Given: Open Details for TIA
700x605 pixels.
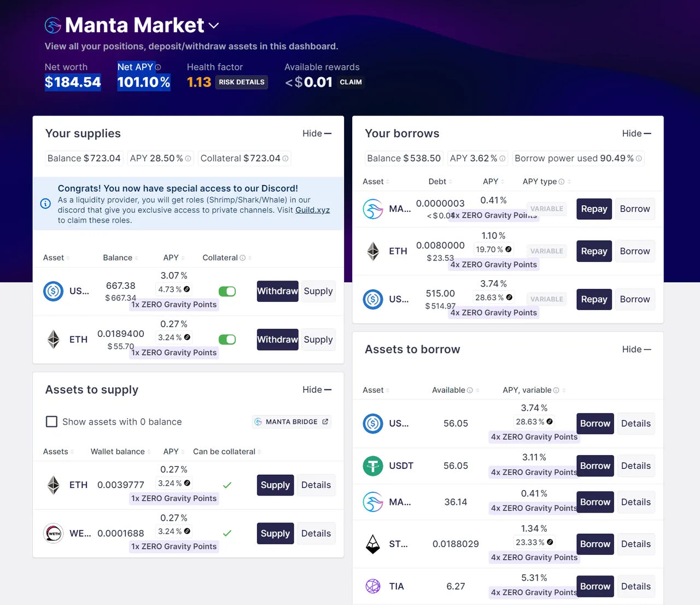Looking at the screenshot, I should coord(636,586).
